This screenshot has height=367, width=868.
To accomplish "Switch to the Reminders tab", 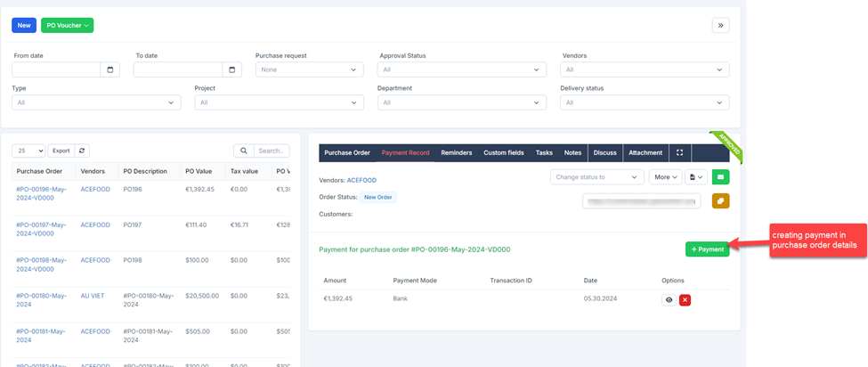I will [457, 153].
